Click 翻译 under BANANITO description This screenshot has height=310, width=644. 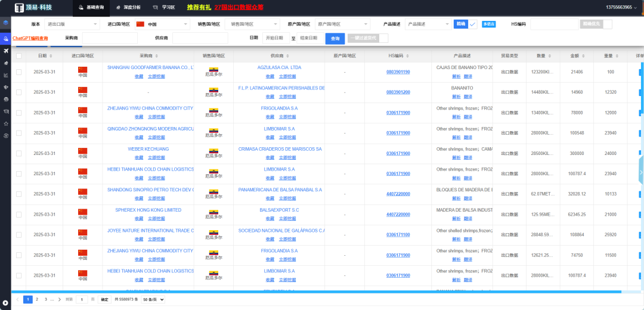click(468, 97)
